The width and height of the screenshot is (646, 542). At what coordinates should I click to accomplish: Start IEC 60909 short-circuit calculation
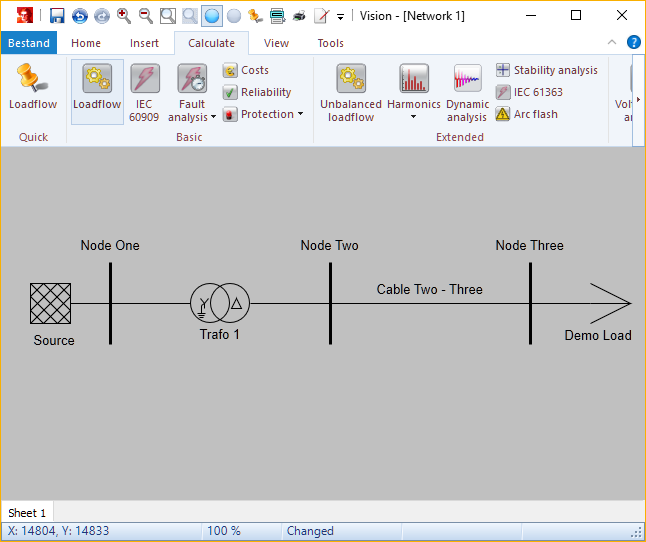point(144,92)
